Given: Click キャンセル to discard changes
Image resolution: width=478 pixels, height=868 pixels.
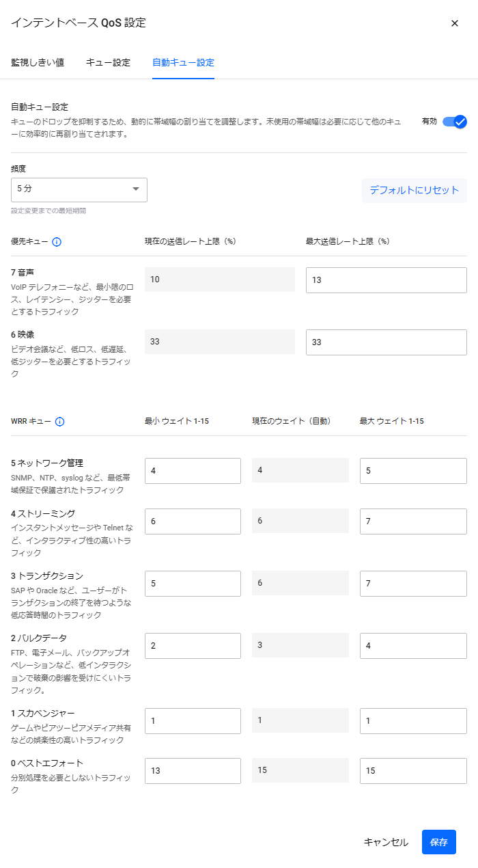Looking at the screenshot, I should [386, 842].
